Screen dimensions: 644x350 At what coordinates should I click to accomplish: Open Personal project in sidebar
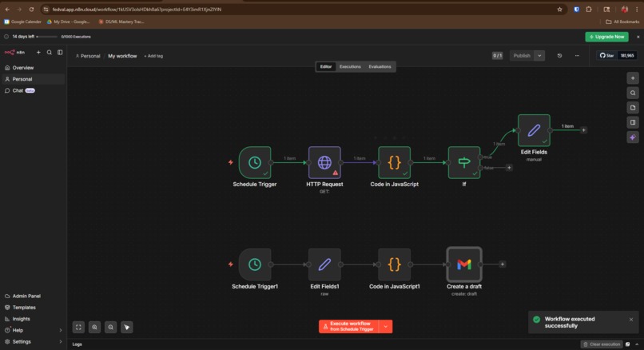coord(33,79)
